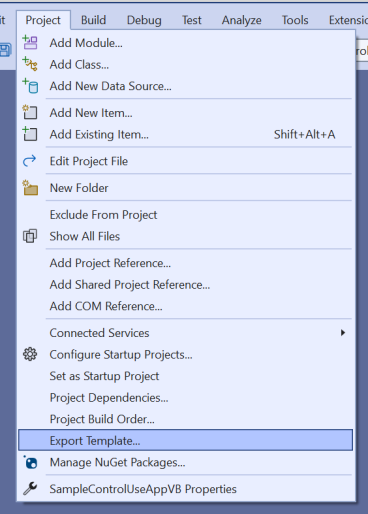Click the Edit Project File arrow icon
The width and height of the screenshot is (368, 514).
tap(30, 161)
